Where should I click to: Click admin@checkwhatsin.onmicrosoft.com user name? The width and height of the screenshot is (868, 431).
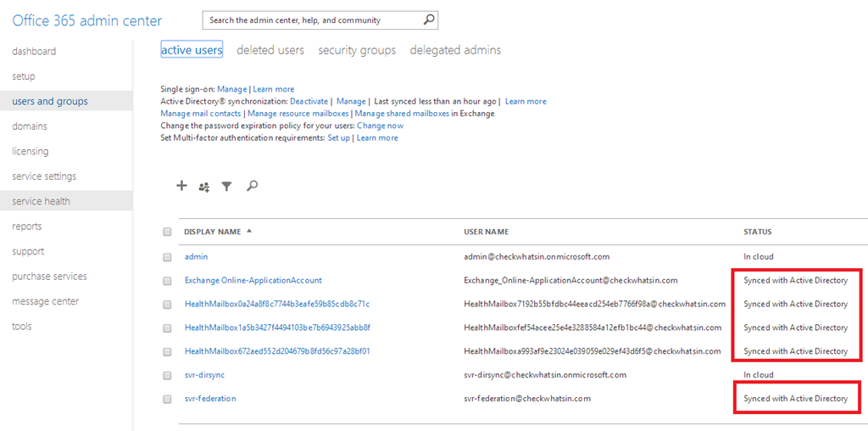pyautogui.click(x=537, y=257)
